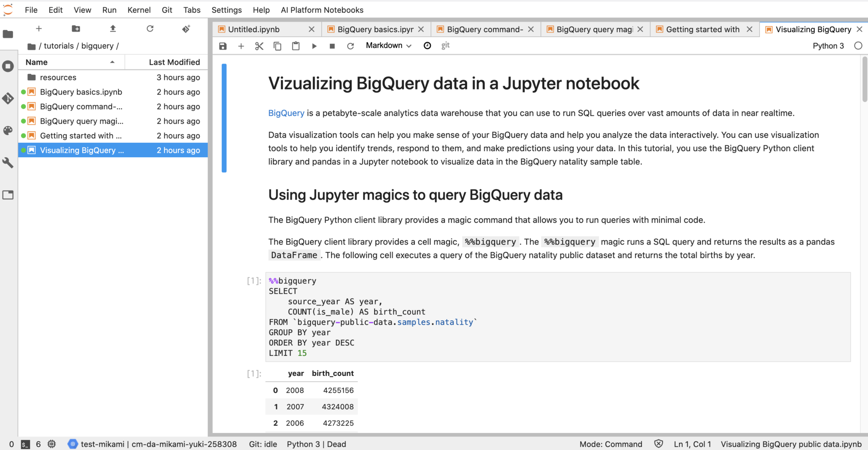The height and width of the screenshot is (450, 868).
Task: Follow the BigQuery hyperlink in the notebook
Action: pyautogui.click(x=286, y=113)
